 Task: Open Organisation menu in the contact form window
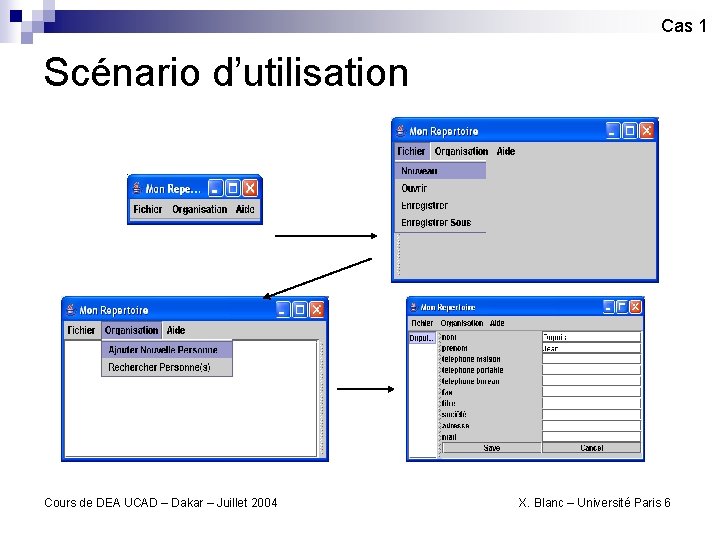tap(461, 323)
